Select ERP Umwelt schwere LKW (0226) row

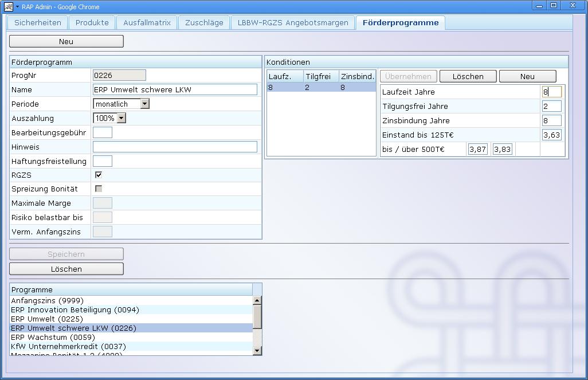pyautogui.click(x=131, y=328)
